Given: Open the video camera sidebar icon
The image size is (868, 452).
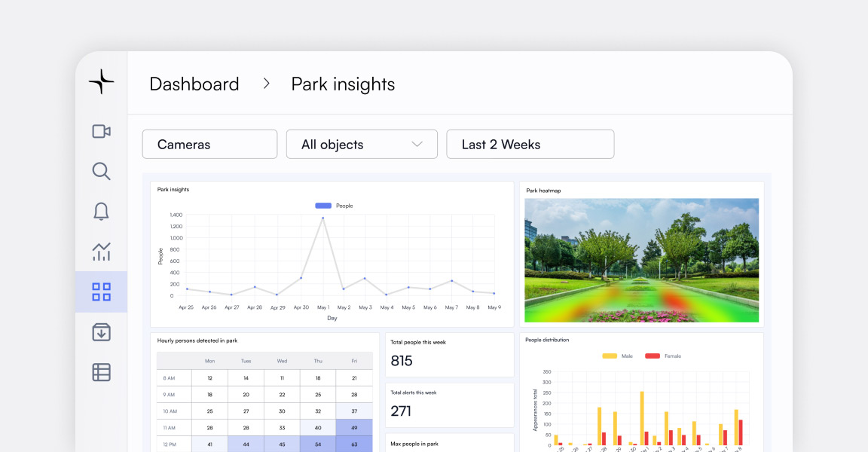Looking at the screenshot, I should 101,131.
